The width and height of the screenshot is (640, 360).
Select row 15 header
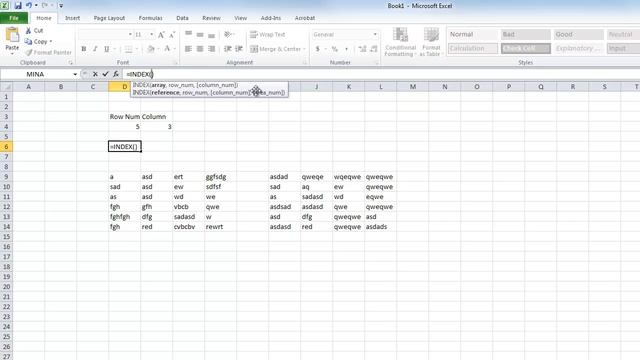tap(6, 237)
